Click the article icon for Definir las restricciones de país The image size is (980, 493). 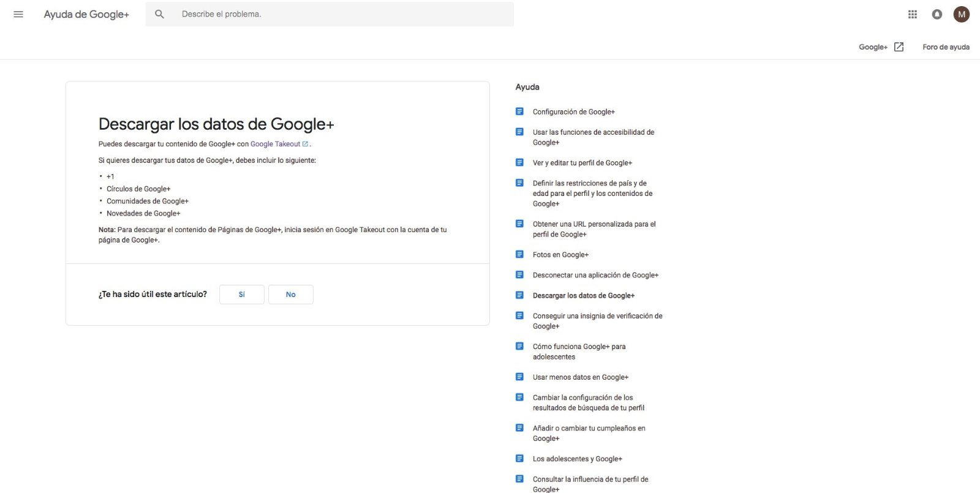tap(519, 183)
